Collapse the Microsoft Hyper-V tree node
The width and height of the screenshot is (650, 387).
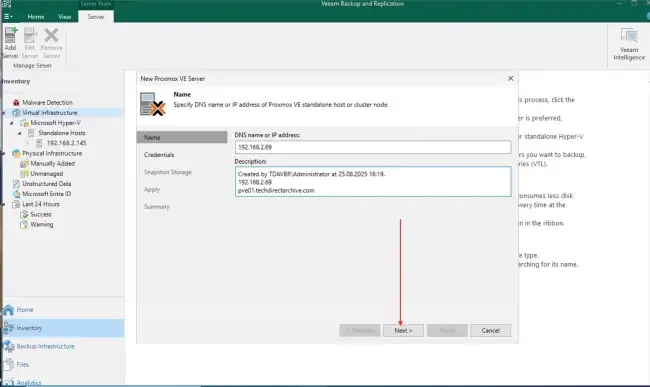[x=12, y=123]
